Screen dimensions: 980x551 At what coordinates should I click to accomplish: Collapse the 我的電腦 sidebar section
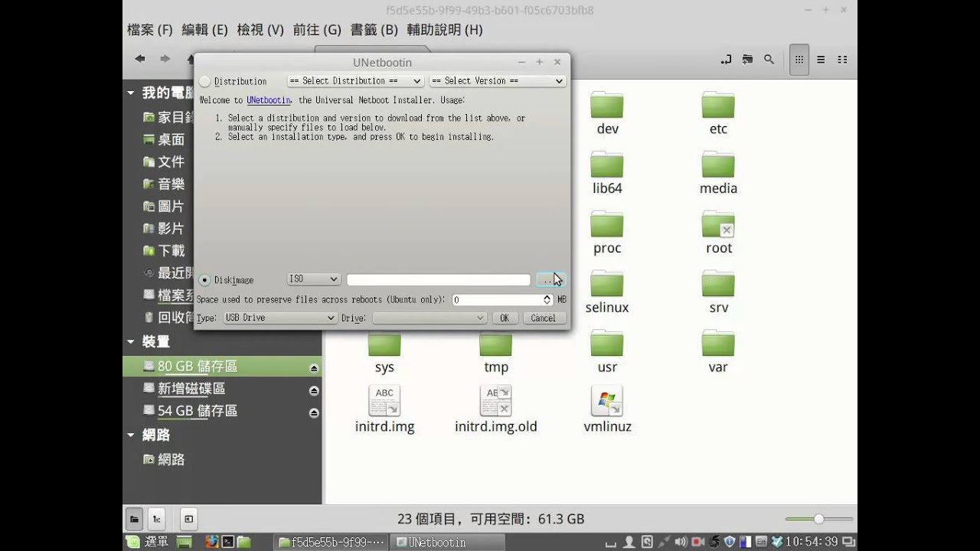click(131, 93)
